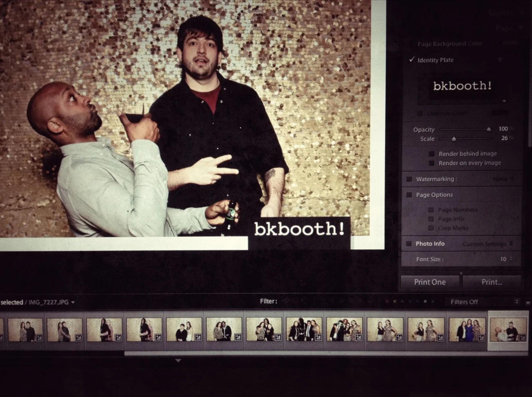Click the IMG_7227.JPG file name

(x=49, y=302)
